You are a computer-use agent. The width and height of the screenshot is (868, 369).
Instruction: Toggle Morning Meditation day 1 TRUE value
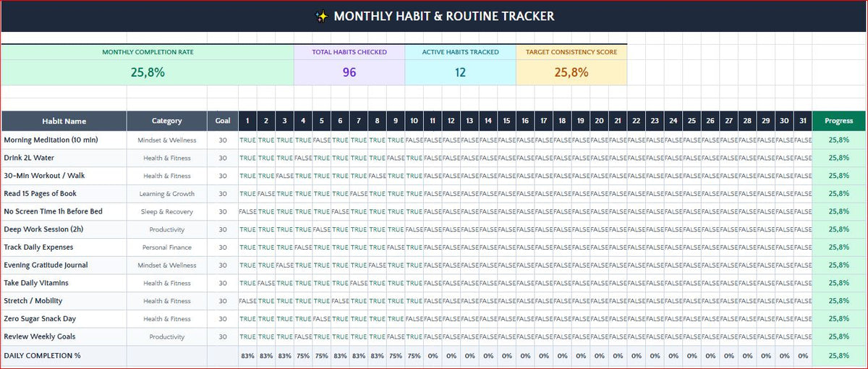point(247,140)
